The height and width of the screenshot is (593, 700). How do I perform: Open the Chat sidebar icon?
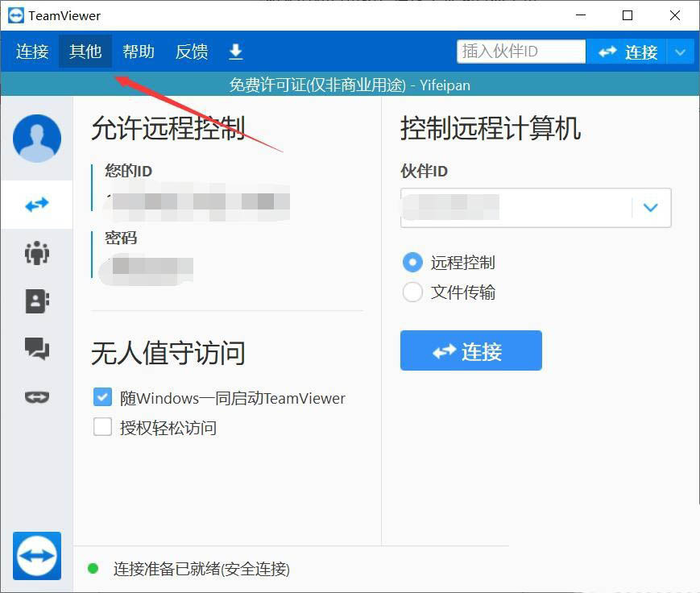tap(37, 349)
